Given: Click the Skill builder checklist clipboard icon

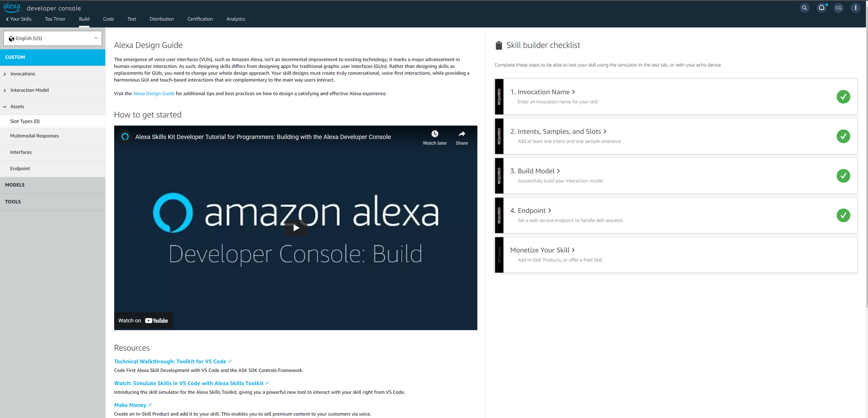Looking at the screenshot, I should (x=499, y=45).
